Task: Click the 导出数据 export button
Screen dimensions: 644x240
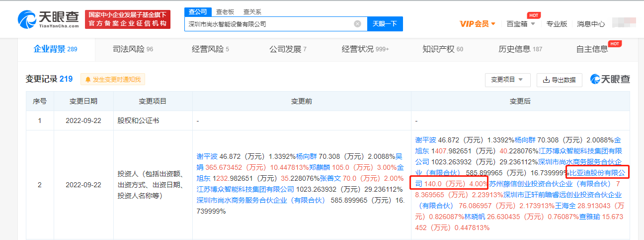Action: tap(560, 80)
